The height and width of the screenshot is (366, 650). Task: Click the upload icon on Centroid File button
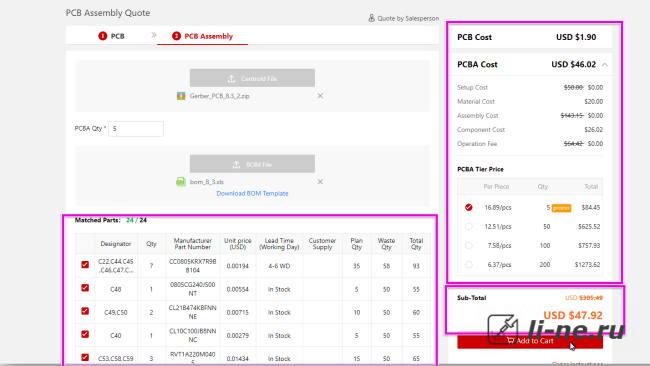pos(231,78)
